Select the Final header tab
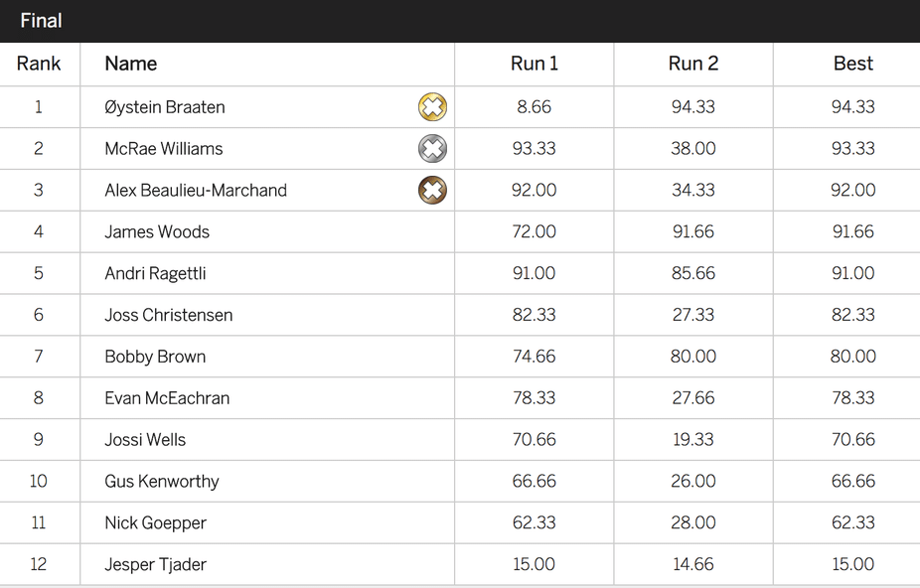 [x=41, y=21]
